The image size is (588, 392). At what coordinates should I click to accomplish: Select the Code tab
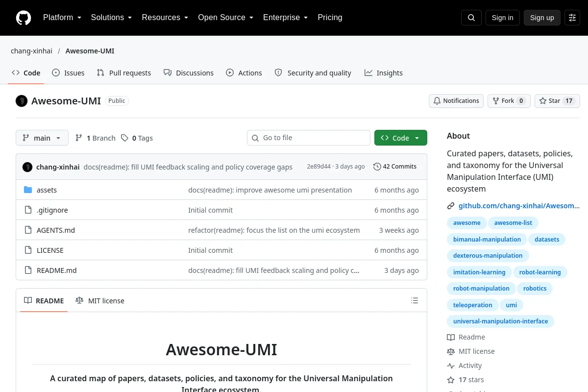(x=26, y=73)
